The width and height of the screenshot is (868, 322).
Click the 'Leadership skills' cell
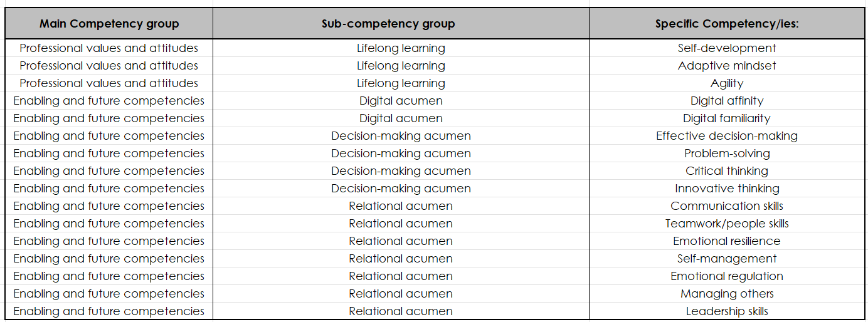coord(726,311)
